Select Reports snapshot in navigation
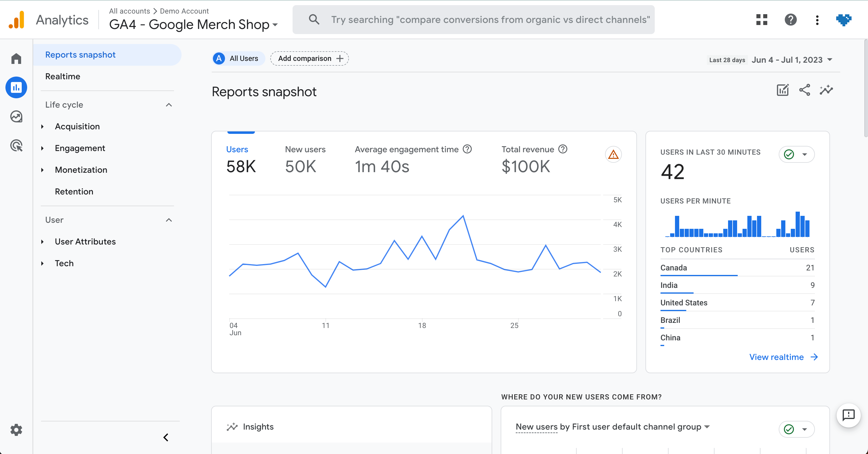The image size is (868, 454). click(x=107, y=55)
